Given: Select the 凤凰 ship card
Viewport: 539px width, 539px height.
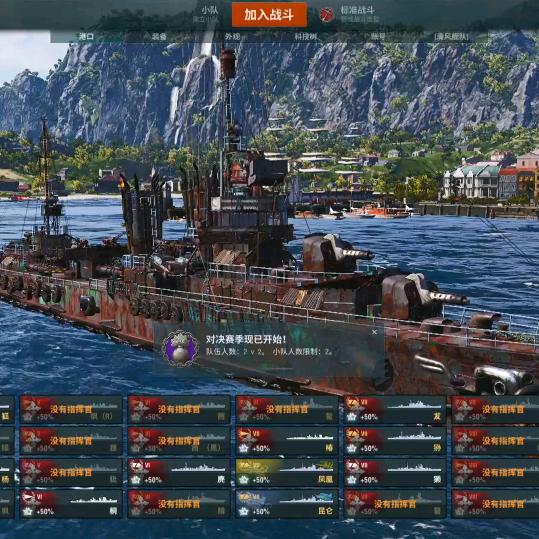Looking at the screenshot, I should tap(287, 472).
